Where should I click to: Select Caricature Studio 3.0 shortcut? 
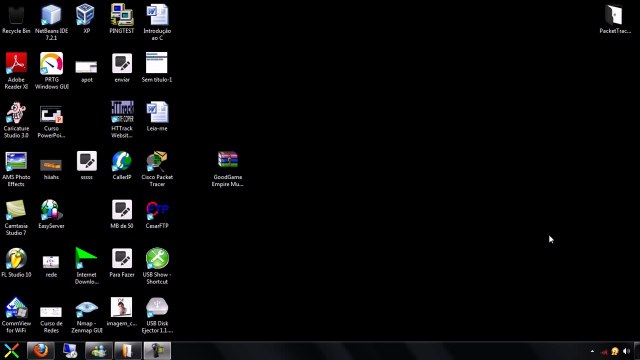coord(16,120)
